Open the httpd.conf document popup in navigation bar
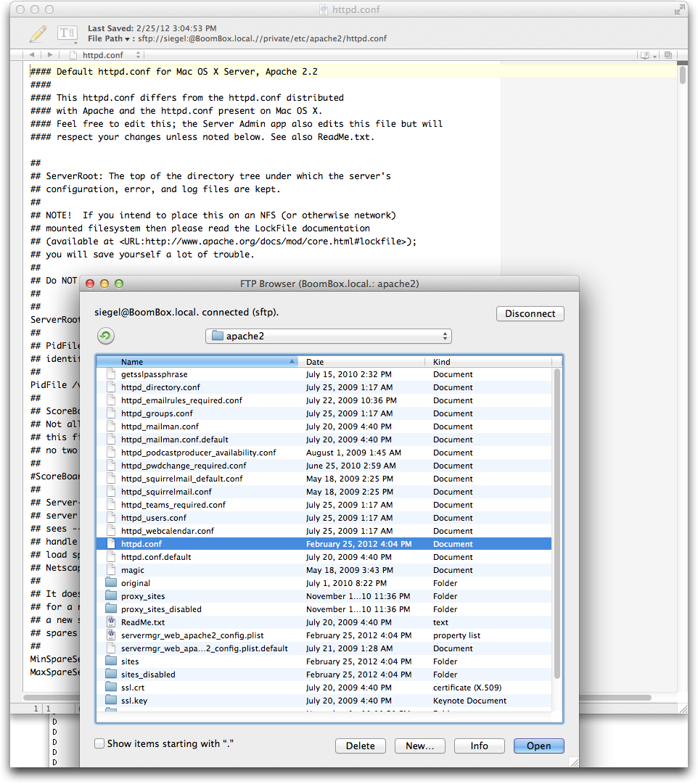Viewport: 698px width, 784px height. click(x=106, y=55)
